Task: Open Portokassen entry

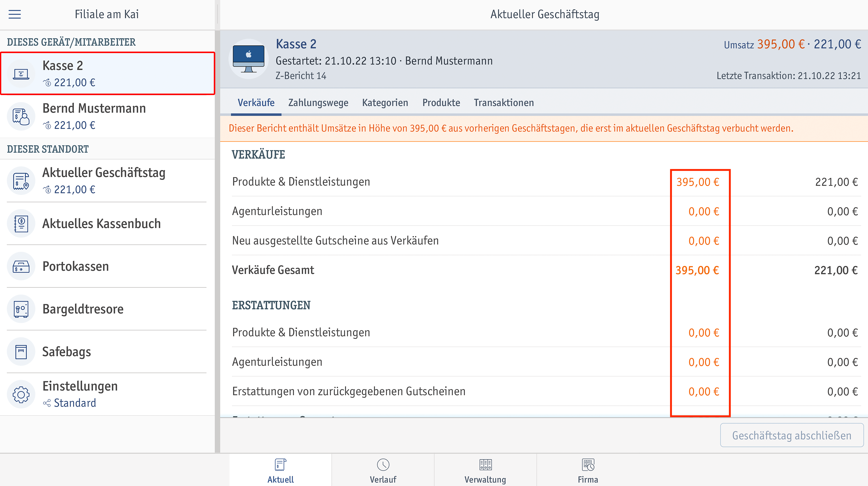Action: (x=107, y=266)
